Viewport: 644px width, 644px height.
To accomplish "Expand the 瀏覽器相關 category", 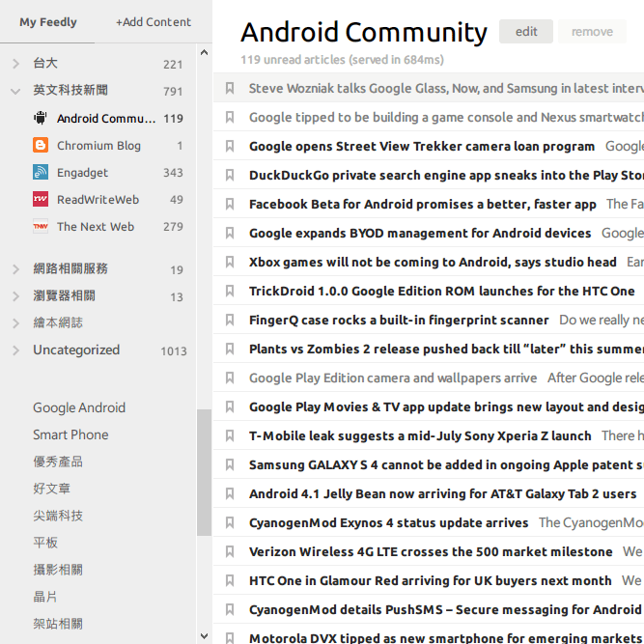I will tap(15, 296).
